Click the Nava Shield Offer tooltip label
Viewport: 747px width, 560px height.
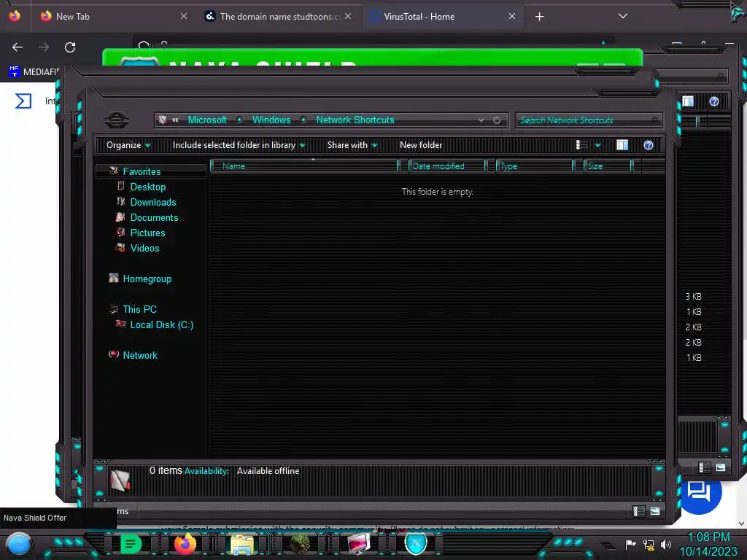tap(35, 518)
